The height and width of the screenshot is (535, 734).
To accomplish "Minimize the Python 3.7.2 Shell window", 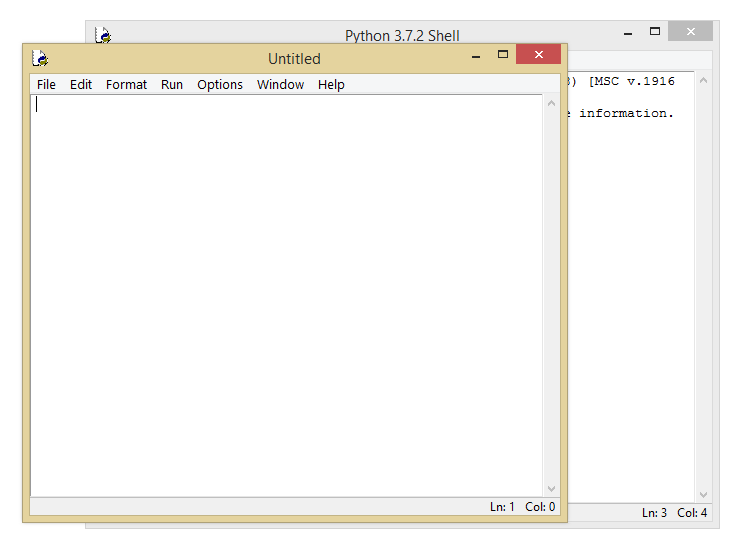I will click(x=628, y=33).
